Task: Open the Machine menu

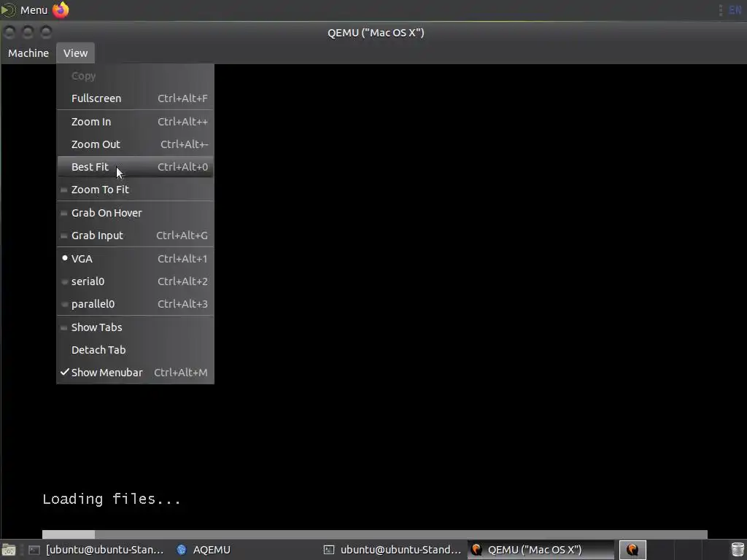Action: [28, 52]
